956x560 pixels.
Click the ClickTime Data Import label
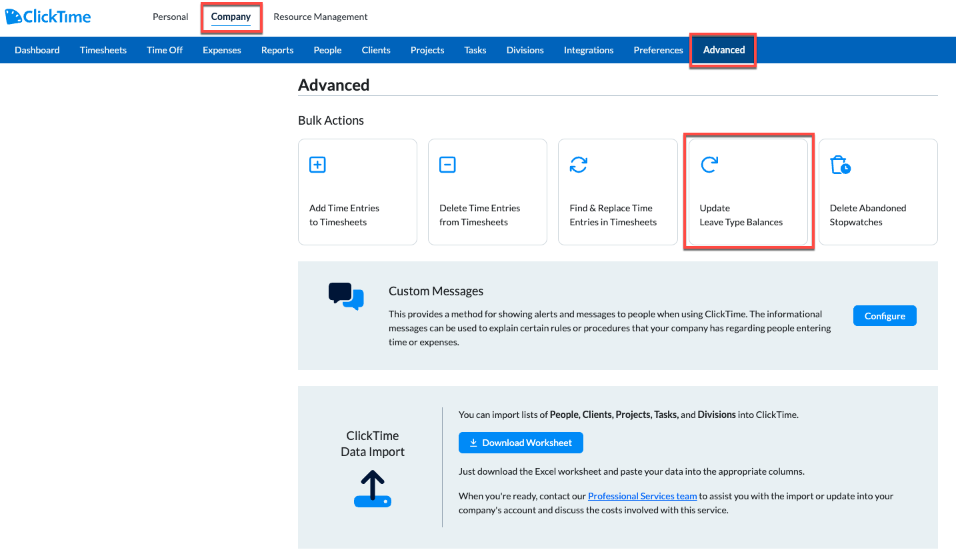[373, 444]
